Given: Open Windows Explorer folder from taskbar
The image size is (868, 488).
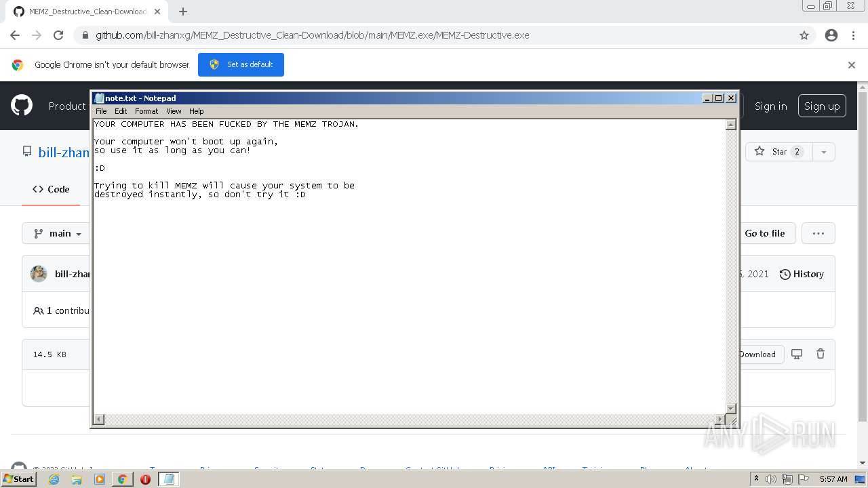Looking at the screenshot, I should point(77,479).
